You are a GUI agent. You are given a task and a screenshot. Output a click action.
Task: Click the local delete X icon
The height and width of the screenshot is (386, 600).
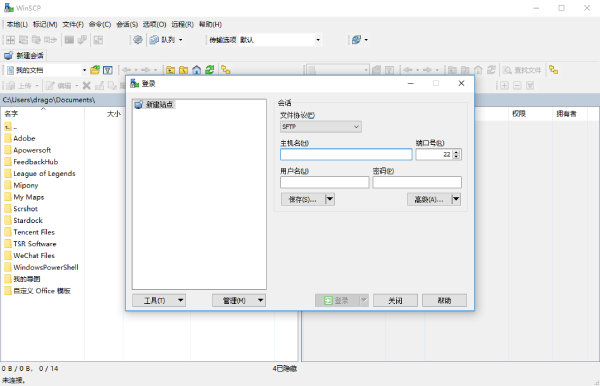(87, 86)
